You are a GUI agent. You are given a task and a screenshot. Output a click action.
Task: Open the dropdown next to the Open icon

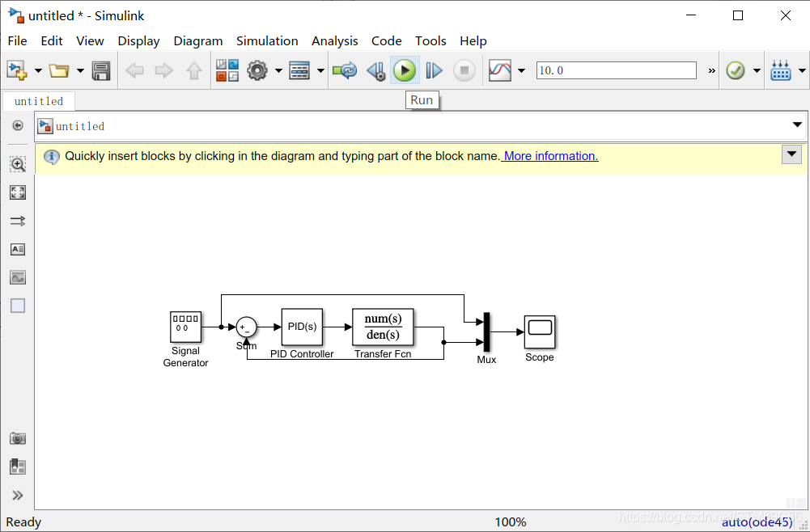79,70
